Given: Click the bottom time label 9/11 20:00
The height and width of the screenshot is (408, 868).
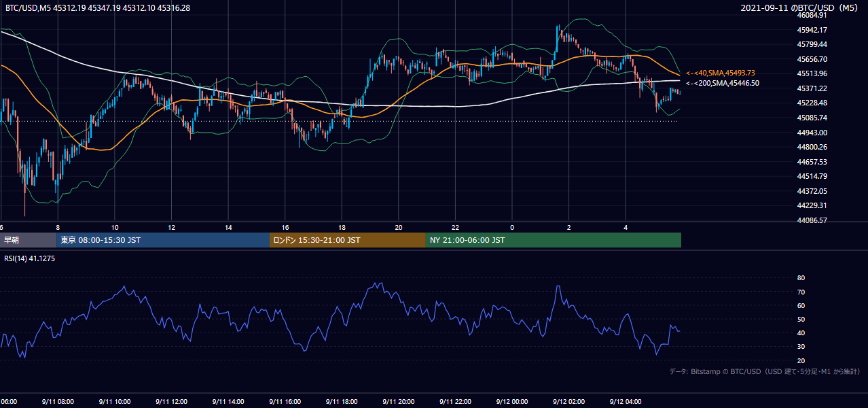Looking at the screenshot, I should pos(399,402).
